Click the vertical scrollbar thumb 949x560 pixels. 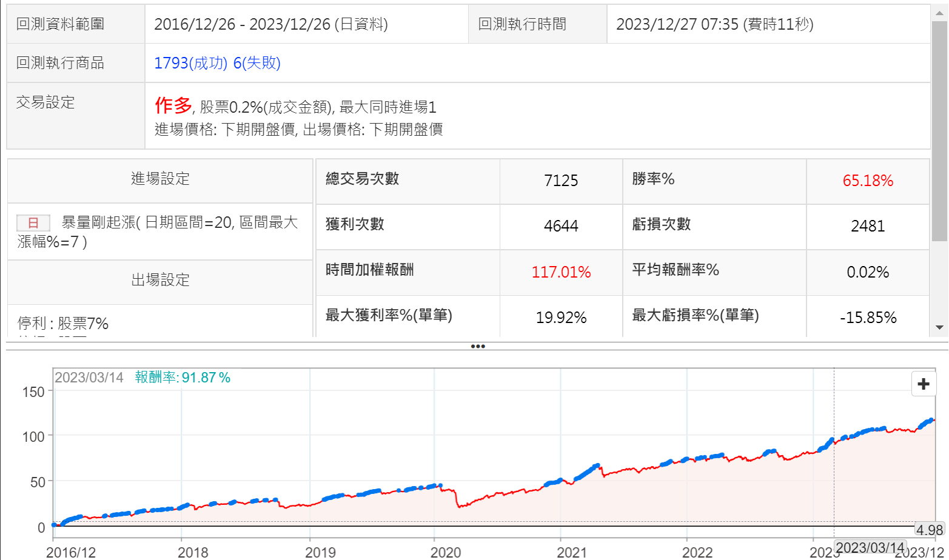coord(939,130)
